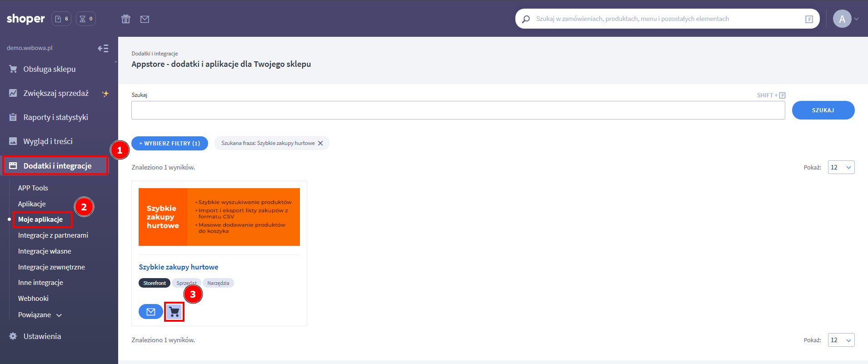Open the hourglass pending tasks icon

pos(85,19)
